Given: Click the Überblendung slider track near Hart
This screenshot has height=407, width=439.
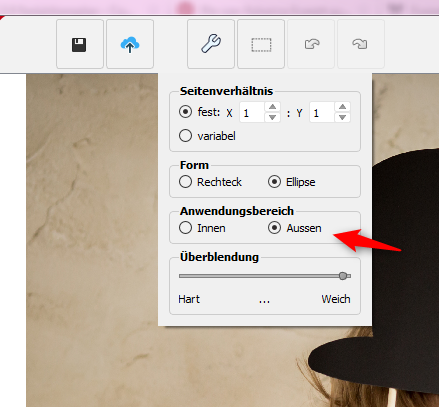Looking at the screenshot, I should 192,276.
